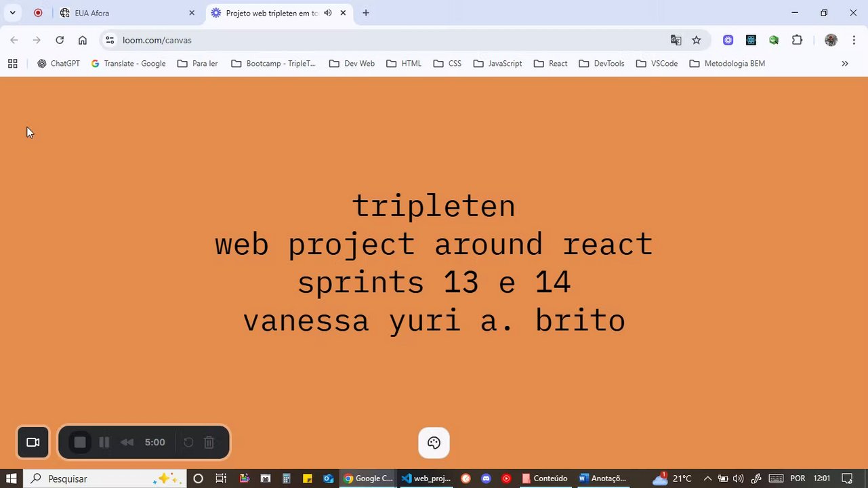Go back to the previous page
Screen dimensions: 868x488
pos(14,40)
